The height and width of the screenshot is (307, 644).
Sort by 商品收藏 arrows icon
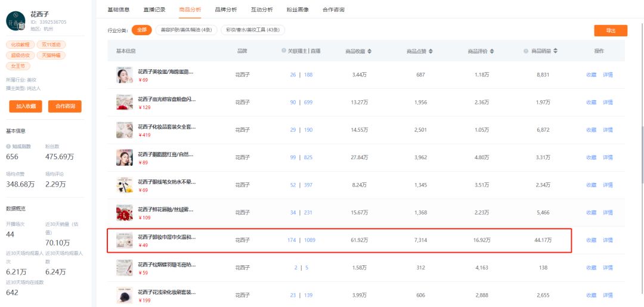coord(369,51)
